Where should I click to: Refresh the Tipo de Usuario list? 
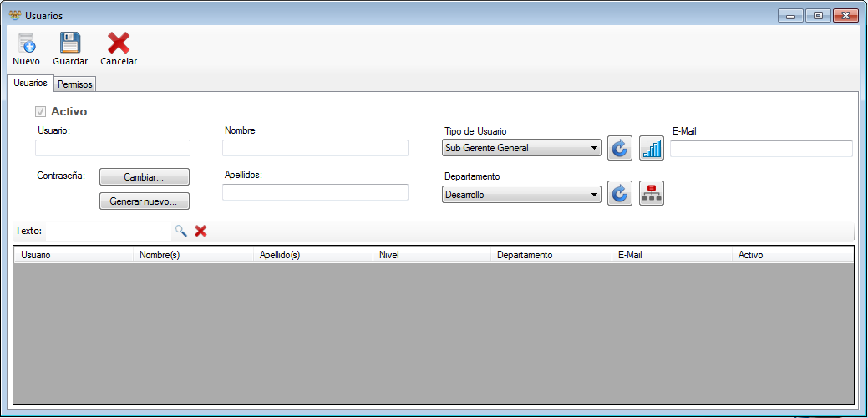pos(620,148)
